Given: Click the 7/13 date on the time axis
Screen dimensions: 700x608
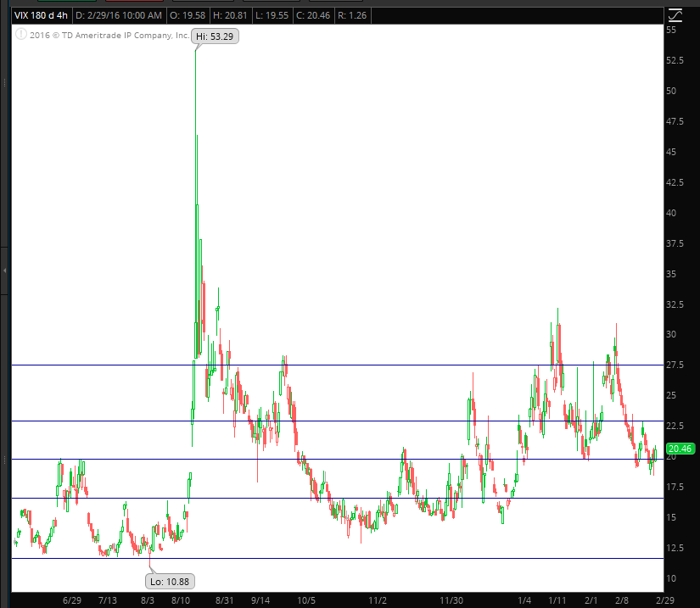Looking at the screenshot, I should pos(108,600).
